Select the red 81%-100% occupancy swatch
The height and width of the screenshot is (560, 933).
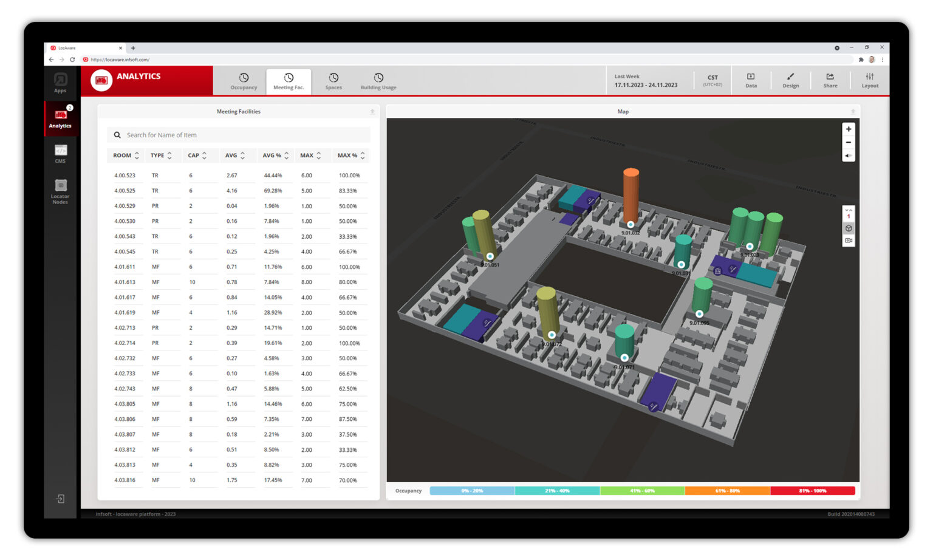813,491
